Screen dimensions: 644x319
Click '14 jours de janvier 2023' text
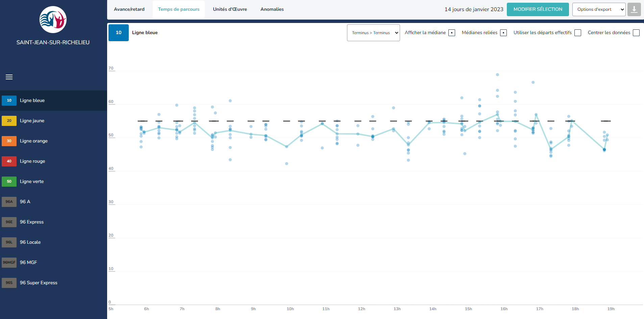pyautogui.click(x=474, y=9)
